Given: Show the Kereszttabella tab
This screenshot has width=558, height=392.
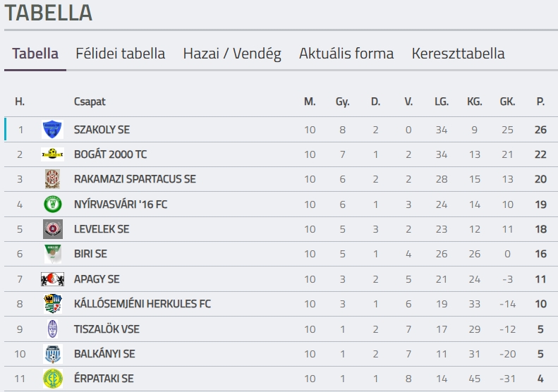Looking at the screenshot, I should point(459,54).
